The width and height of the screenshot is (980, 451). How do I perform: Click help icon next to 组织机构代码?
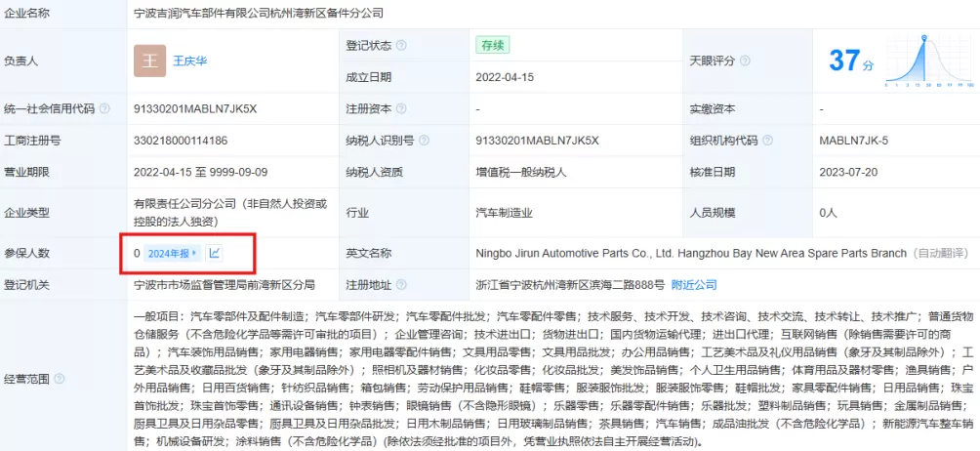pos(767,141)
